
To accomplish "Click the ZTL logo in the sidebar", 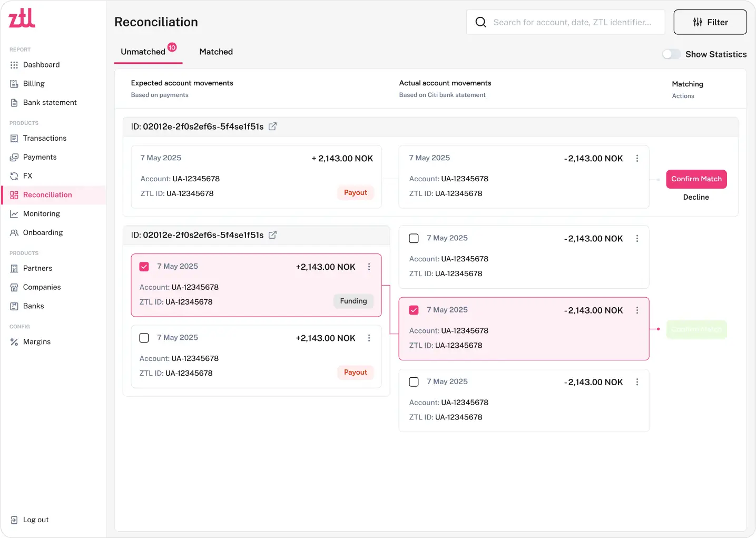I will 22,18.
